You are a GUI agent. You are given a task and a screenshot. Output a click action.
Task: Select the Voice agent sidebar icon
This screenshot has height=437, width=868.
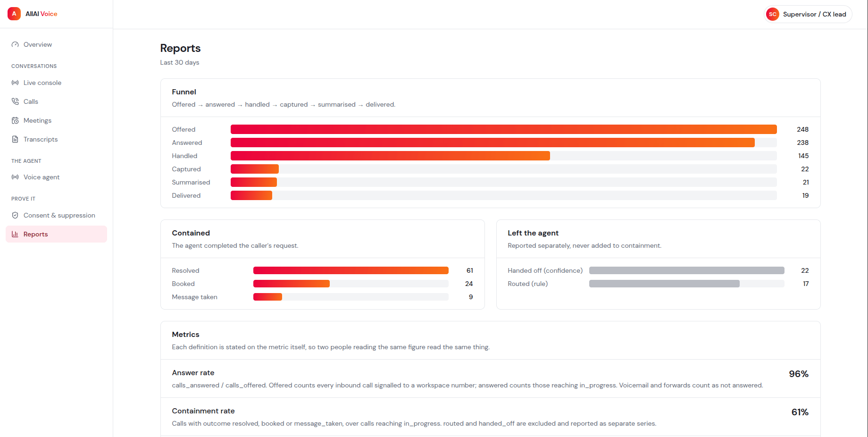click(15, 177)
